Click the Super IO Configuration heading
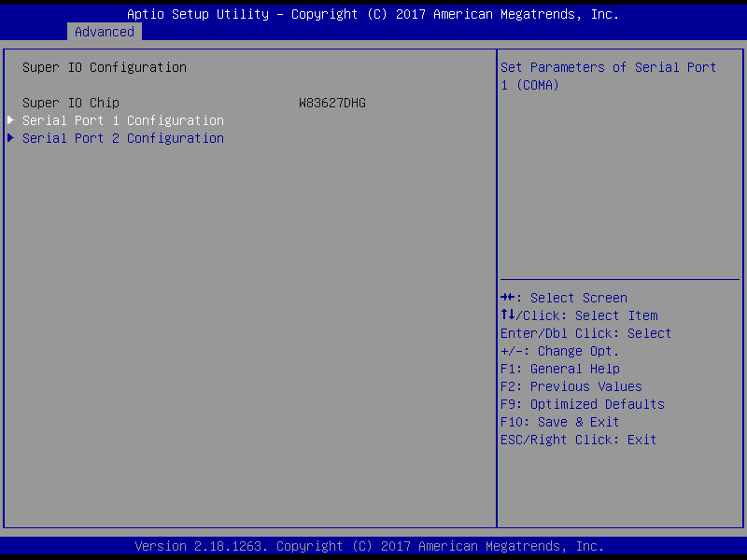 [x=105, y=67]
